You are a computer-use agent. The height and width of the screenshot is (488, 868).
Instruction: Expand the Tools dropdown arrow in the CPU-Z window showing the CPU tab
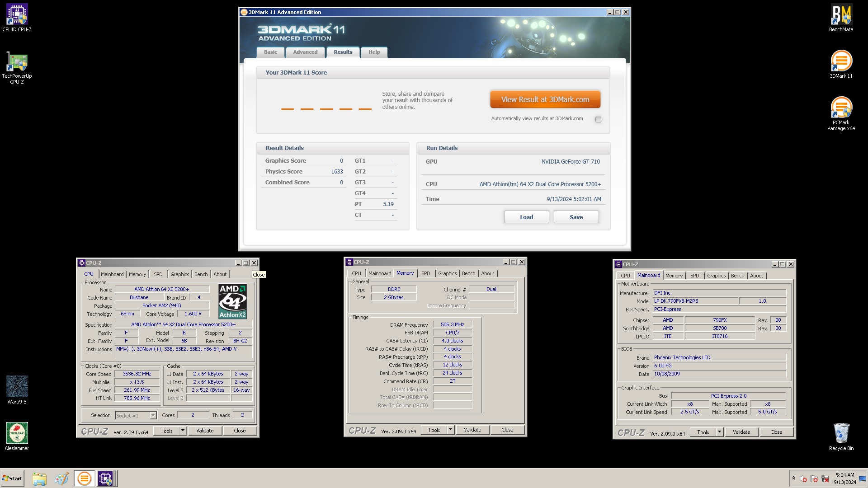[183, 431]
